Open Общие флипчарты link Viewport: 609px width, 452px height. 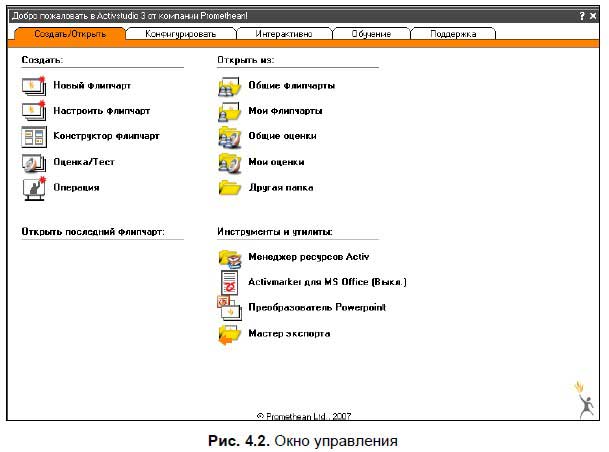(x=292, y=85)
